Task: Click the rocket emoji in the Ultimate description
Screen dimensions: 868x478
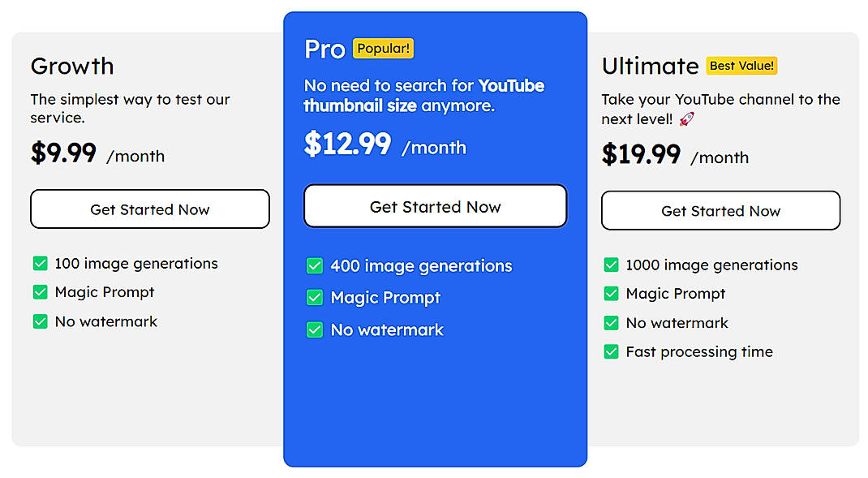Action: pos(685,118)
